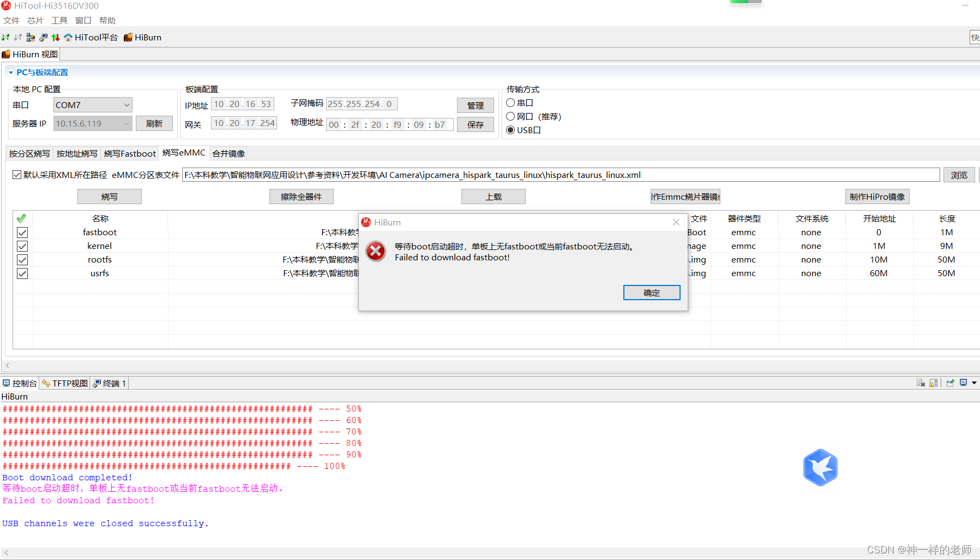The image size is (980, 560).
Task: Click the 保存 save button
Action: pos(476,124)
